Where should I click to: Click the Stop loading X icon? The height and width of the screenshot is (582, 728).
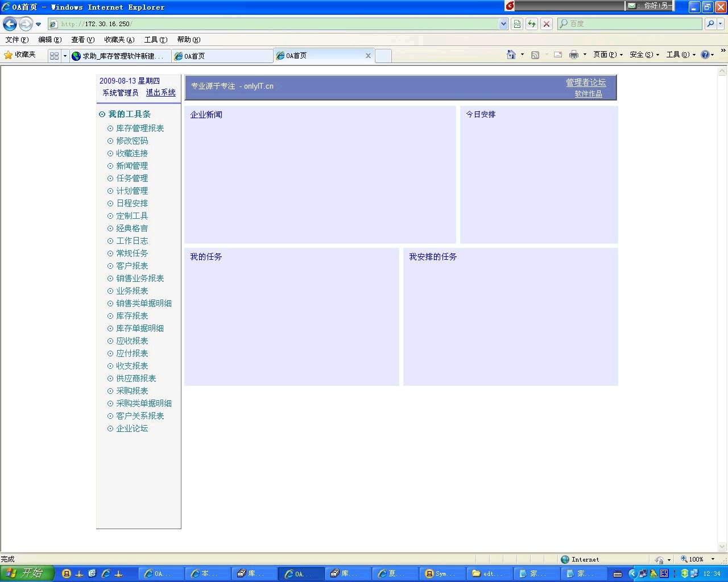tap(547, 24)
